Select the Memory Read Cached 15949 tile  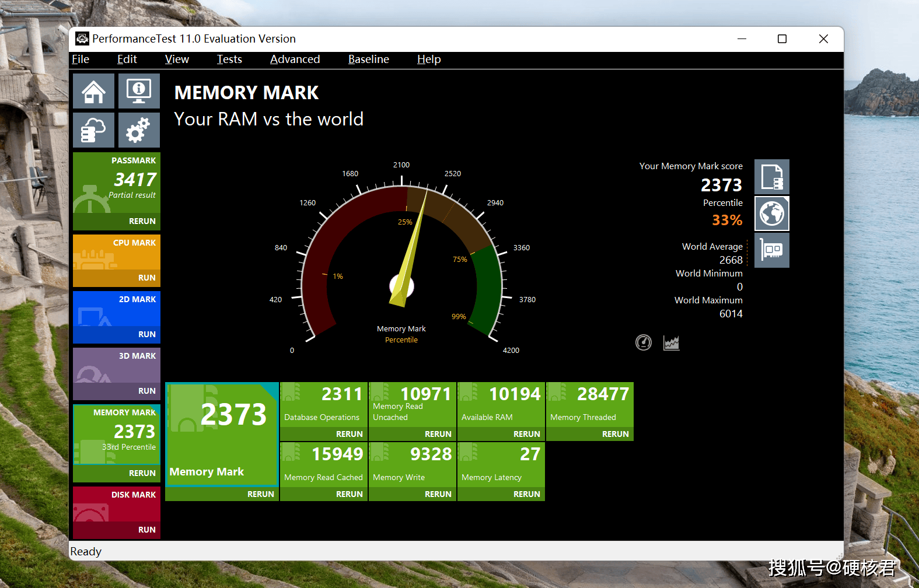(x=324, y=464)
